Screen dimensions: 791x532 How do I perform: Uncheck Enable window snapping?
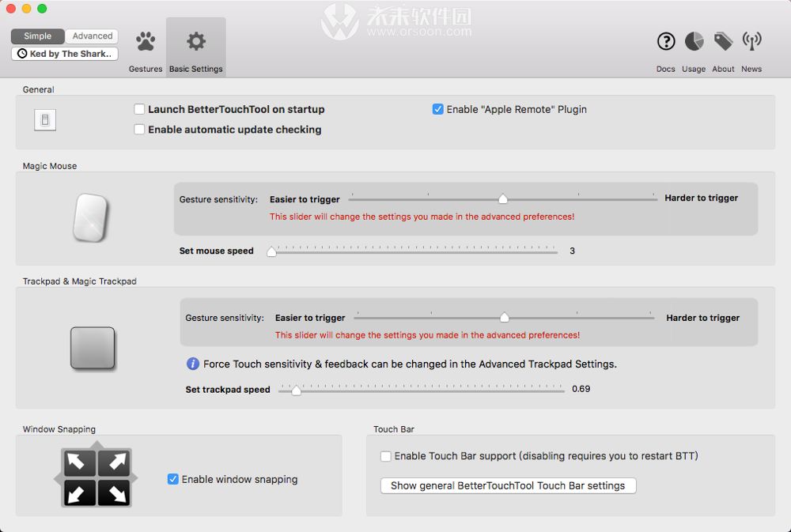[x=172, y=479]
